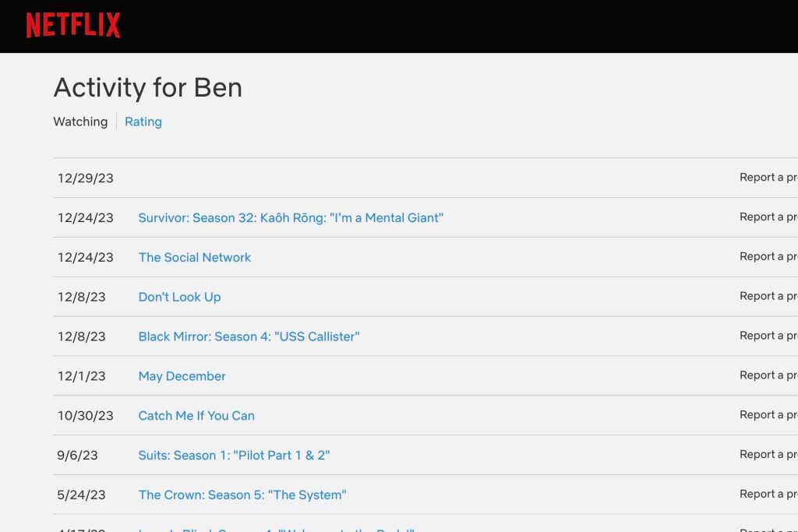Viewport: 798px width, 532px height.
Task: Report a problem for The Social Network
Action: [768, 256]
